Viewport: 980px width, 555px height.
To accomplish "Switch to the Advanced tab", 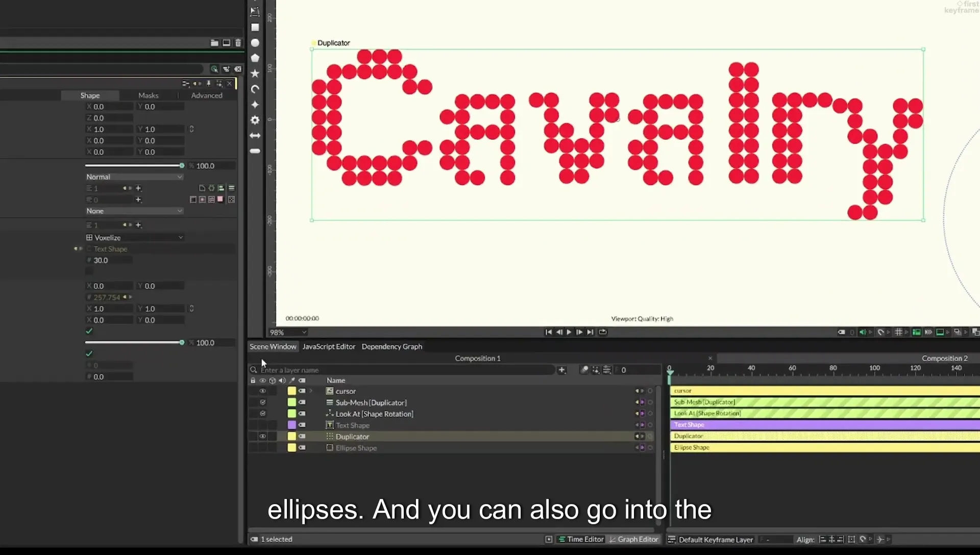I will pyautogui.click(x=207, y=95).
